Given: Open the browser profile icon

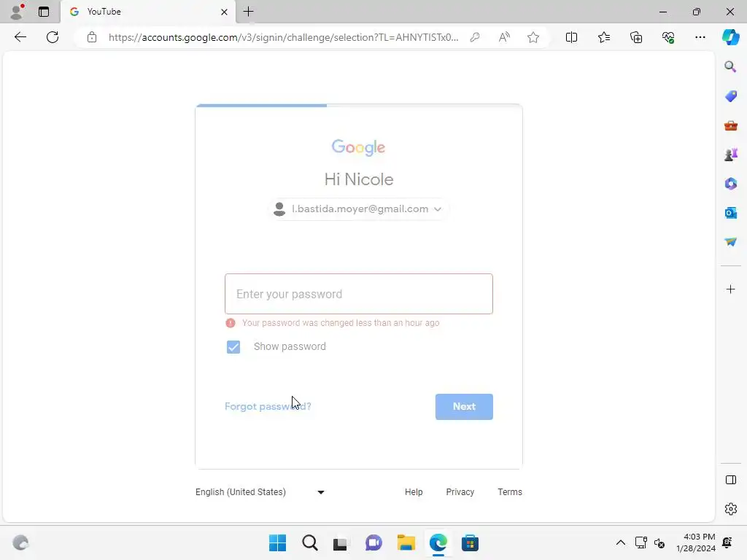Looking at the screenshot, I should click(17, 12).
